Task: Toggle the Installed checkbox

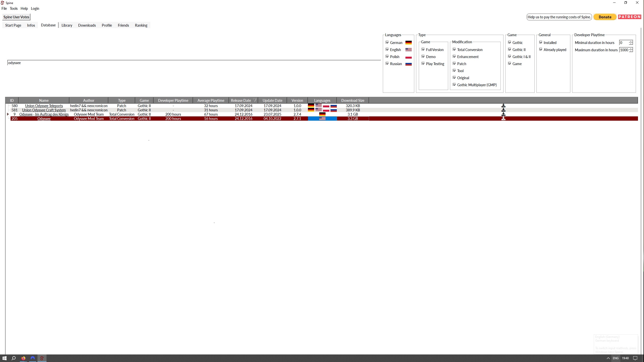Action: pos(541,42)
